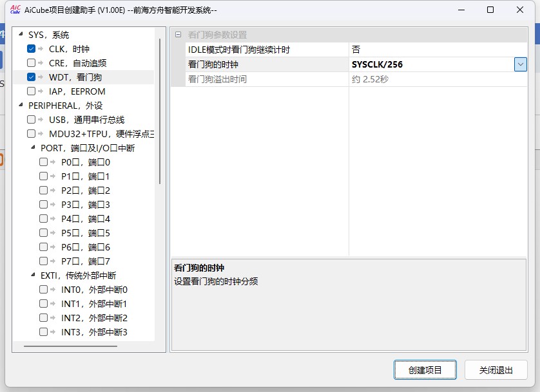Click the 关闭退出 button
This screenshot has width=540, height=392.
pyautogui.click(x=496, y=370)
